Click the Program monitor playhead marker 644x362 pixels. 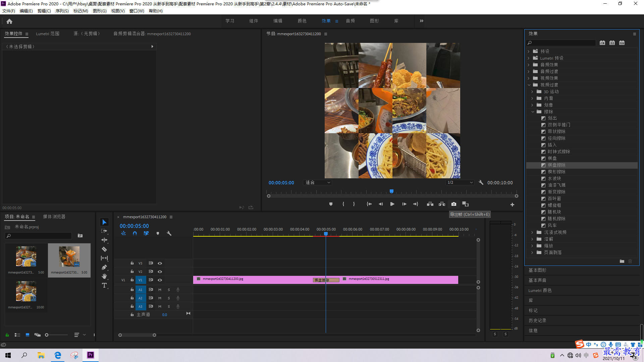[391, 191]
